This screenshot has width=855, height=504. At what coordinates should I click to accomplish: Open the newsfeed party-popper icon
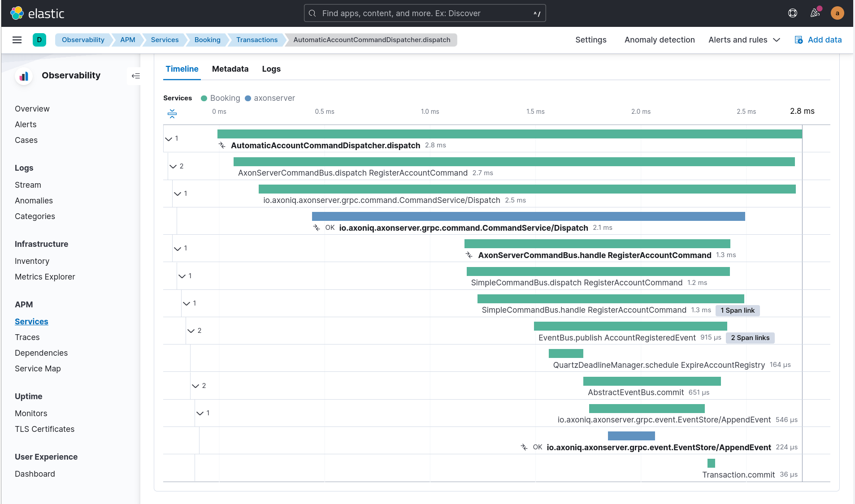(x=815, y=13)
